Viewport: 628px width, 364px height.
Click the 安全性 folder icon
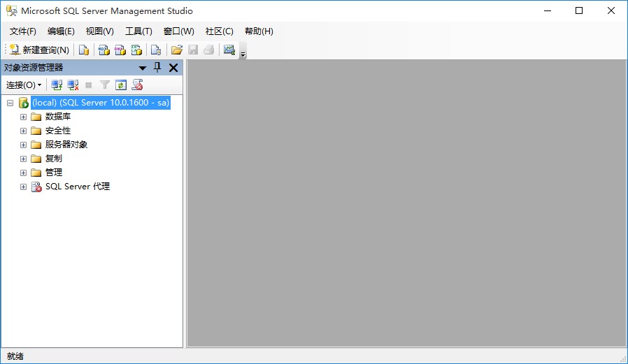tap(36, 131)
